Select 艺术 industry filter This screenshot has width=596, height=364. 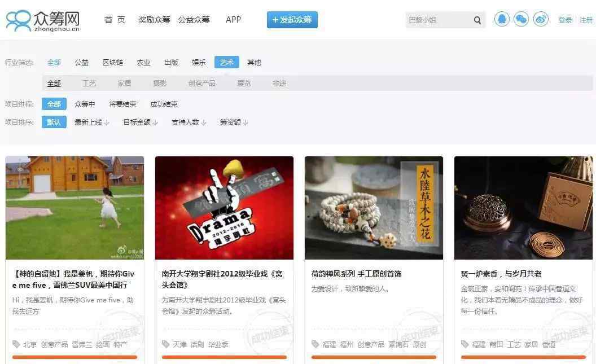226,62
